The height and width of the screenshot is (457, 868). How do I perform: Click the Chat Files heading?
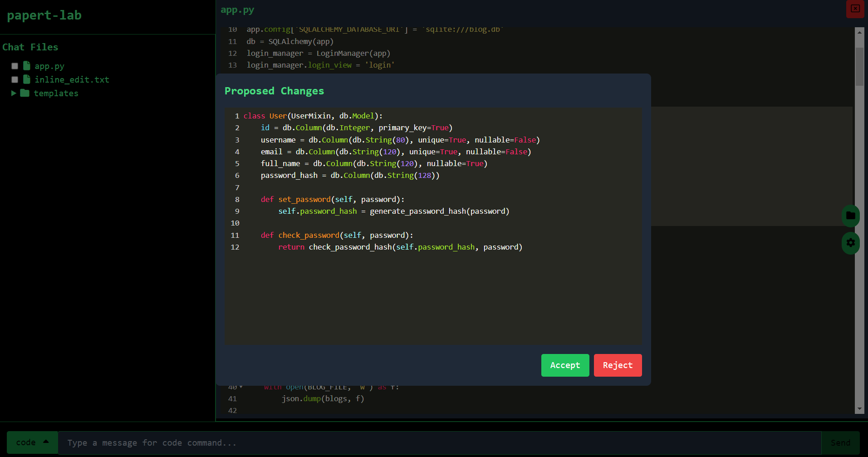click(x=30, y=47)
